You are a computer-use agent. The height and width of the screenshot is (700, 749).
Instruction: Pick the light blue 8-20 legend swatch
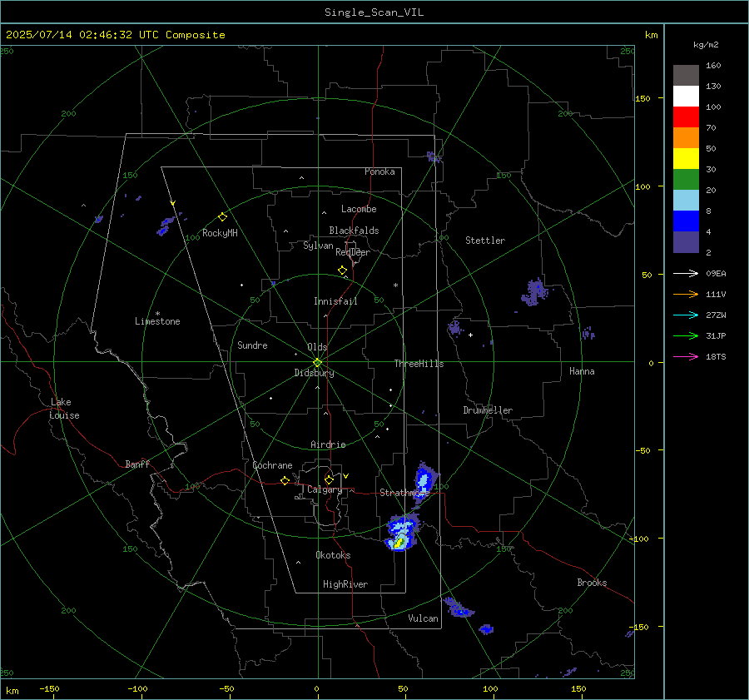pyautogui.click(x=686, y=201)
